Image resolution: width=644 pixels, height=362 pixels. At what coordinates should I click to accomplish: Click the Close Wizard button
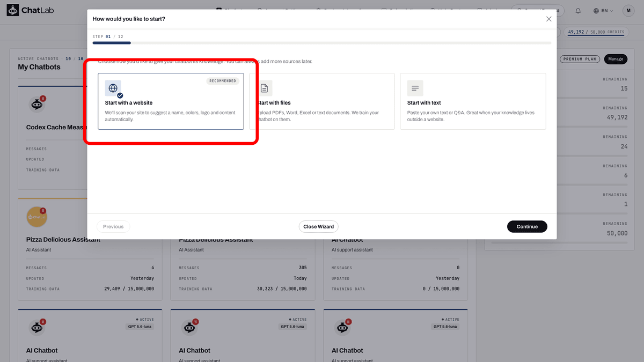318,226
